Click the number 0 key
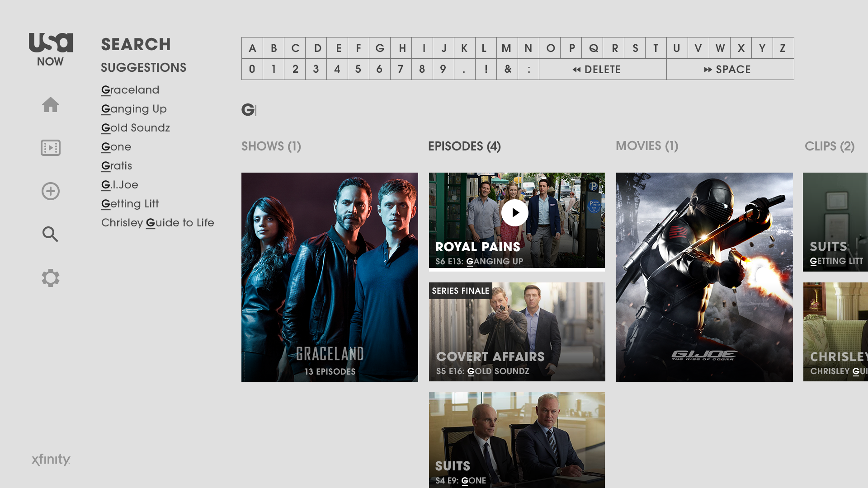Image resolution: width=868 pixels, height=488 pixels. [x=252, y=69]
